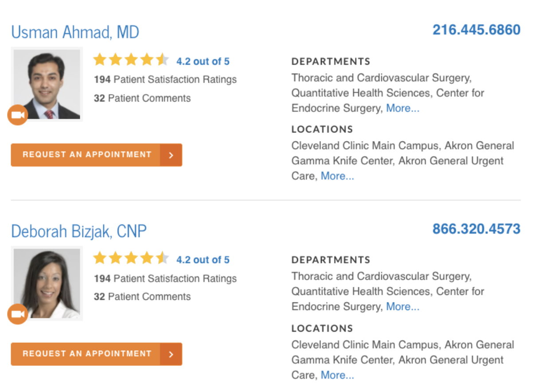The image size is (547, 392).
Task: Open Usman Ahmad's 4.2 out of 5 rating
Action: 203,61
